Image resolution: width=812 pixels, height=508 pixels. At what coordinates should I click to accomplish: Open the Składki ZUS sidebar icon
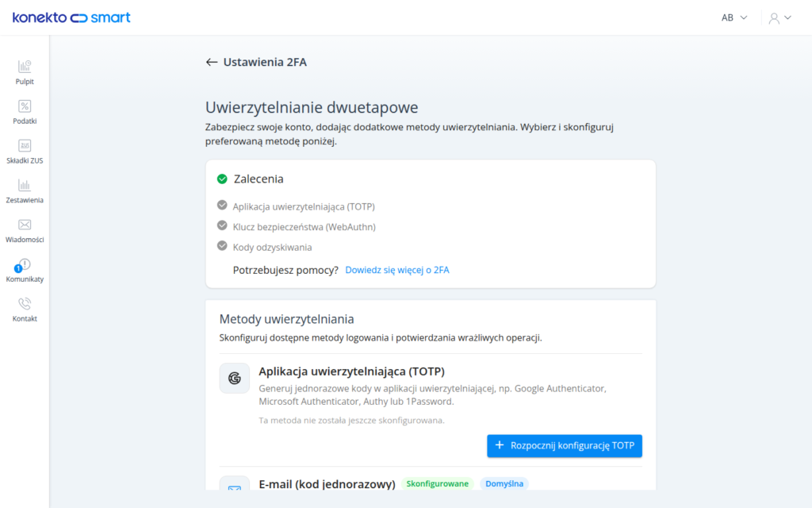click(x=25, y=146)
